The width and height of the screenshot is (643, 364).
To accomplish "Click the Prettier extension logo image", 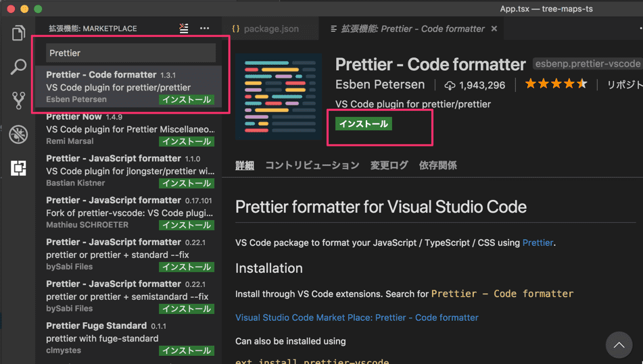I will (x=279, y=97).
